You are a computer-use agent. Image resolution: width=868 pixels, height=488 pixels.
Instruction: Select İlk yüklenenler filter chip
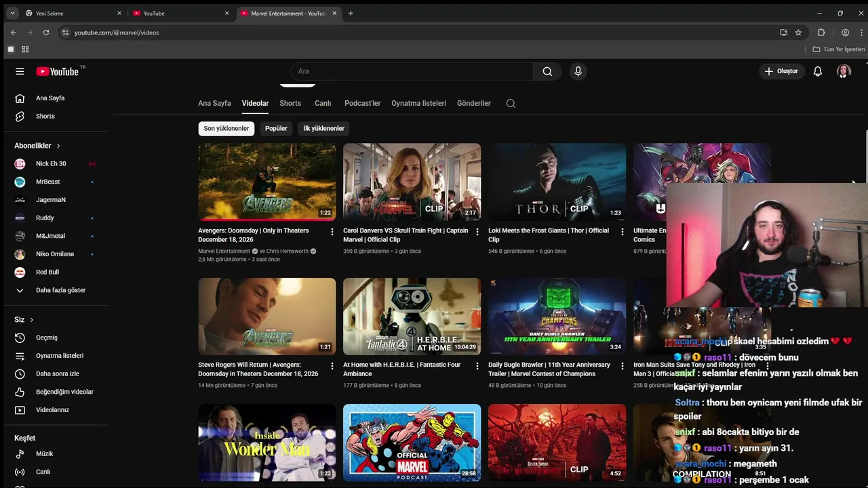pos(323,129)
